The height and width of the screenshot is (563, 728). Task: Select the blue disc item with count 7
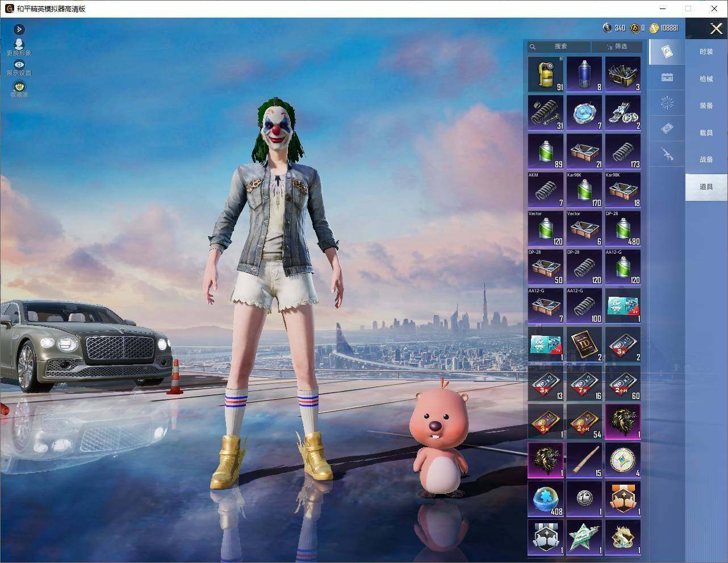click(584, 113)
